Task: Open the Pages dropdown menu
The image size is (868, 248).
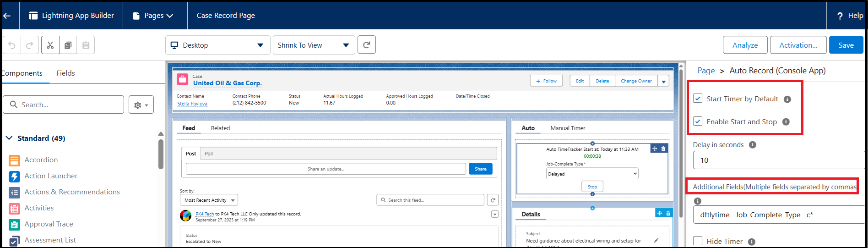Action: pyautogui.click(x=153, y=16)
